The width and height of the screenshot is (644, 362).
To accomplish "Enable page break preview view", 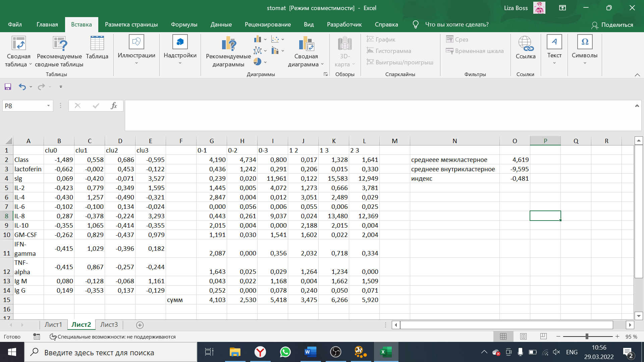I will tap(543, 336).
